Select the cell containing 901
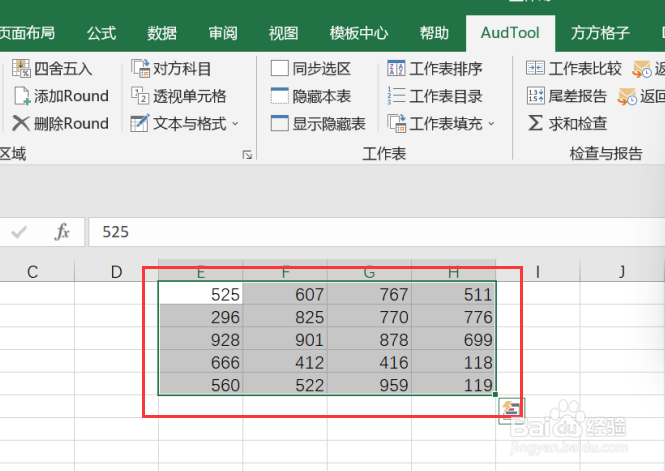665x471 pixels. pos(285,339)
